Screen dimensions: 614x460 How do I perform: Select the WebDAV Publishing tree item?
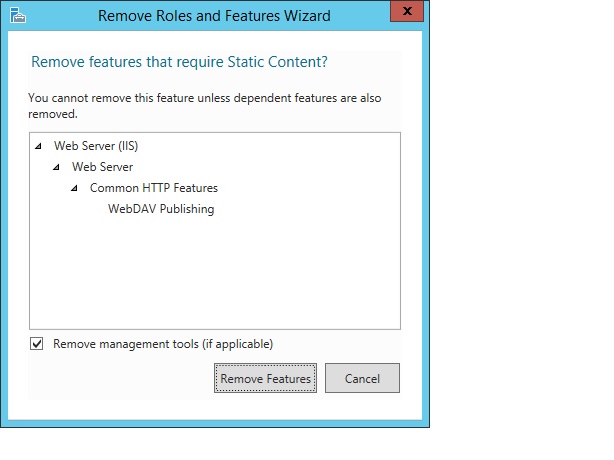coord(161,209)
